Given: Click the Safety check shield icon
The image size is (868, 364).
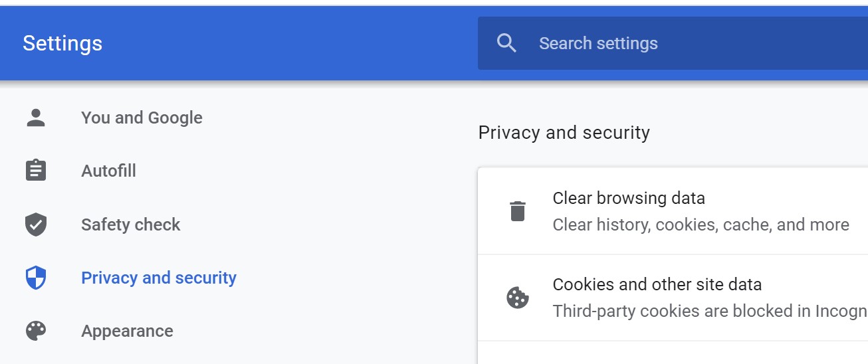Looking at the screenshot, I should [36, 225].
